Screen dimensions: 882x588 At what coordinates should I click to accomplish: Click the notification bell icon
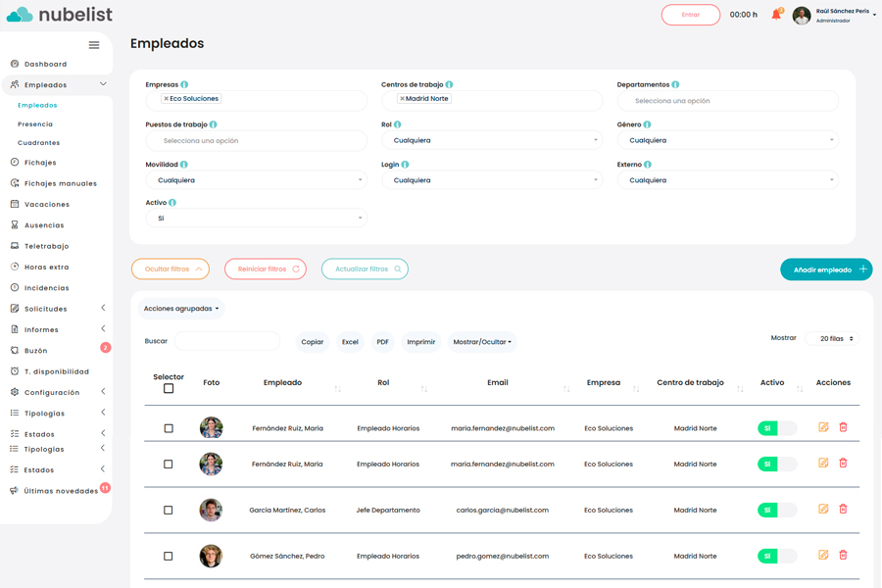[x=776, y=15]
